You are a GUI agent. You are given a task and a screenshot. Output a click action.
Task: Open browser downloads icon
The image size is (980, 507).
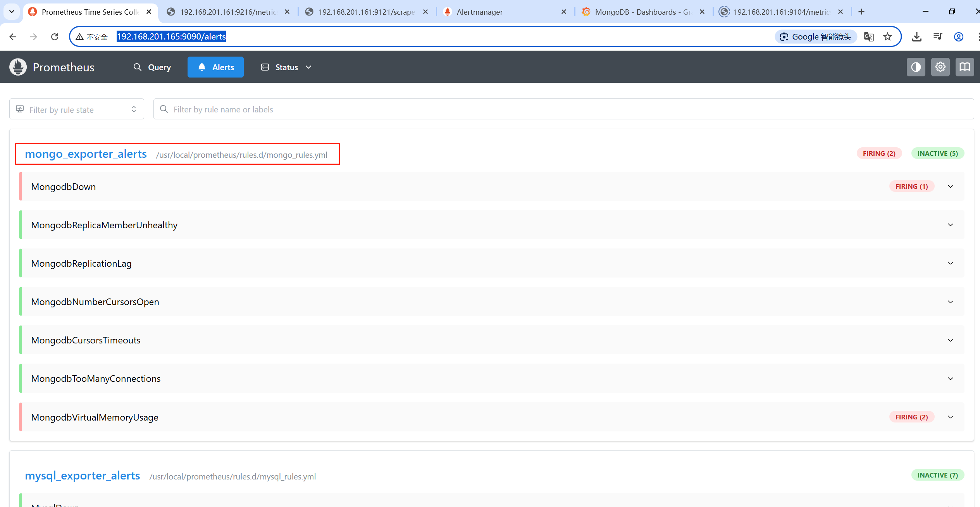coord(916,36)
